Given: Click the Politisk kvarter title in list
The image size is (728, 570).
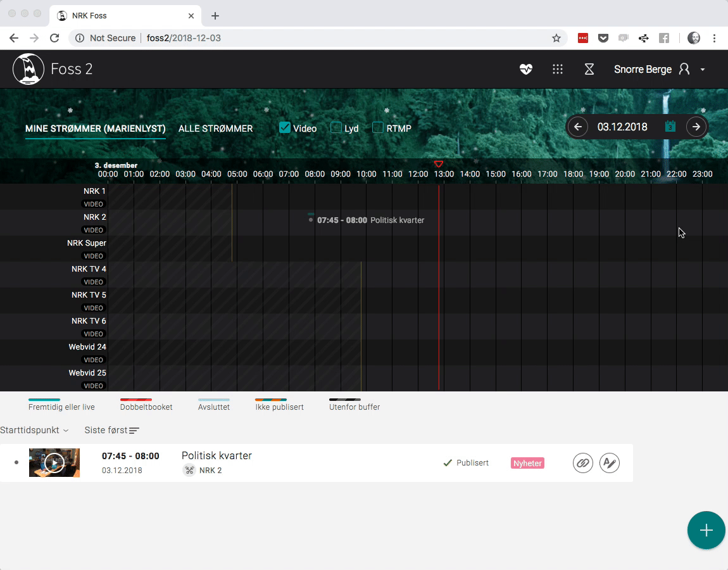Looking at the screenshot, I should tap(217, 456).
